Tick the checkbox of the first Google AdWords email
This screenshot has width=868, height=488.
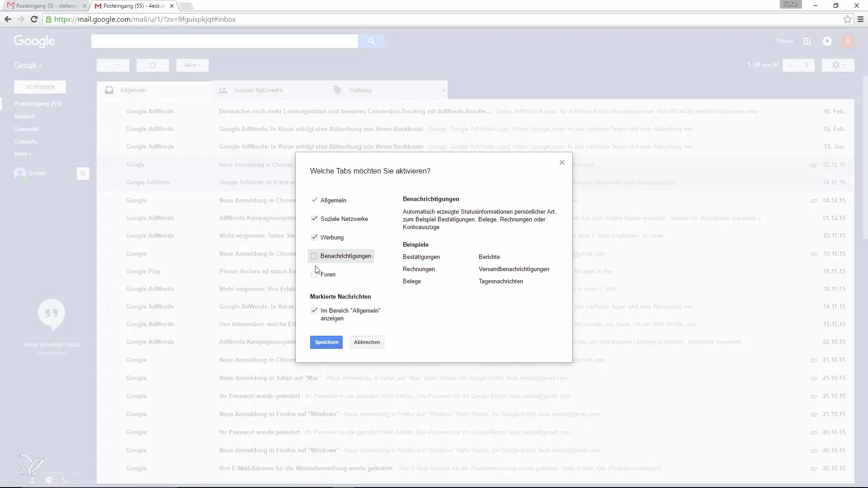click(105, 112)
